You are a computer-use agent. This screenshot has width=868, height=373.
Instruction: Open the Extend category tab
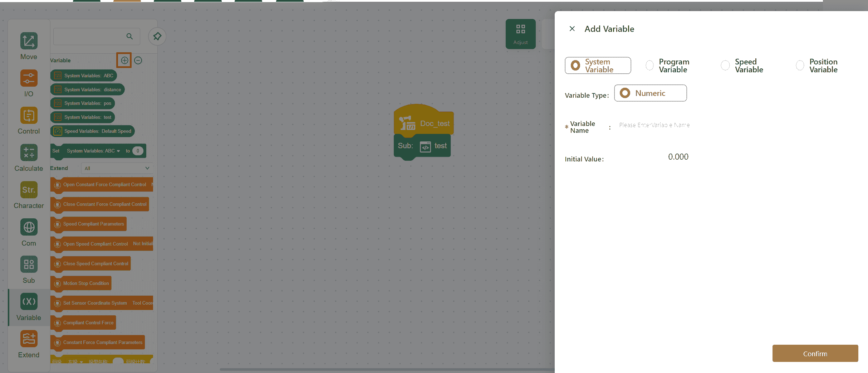coord(29,344)
